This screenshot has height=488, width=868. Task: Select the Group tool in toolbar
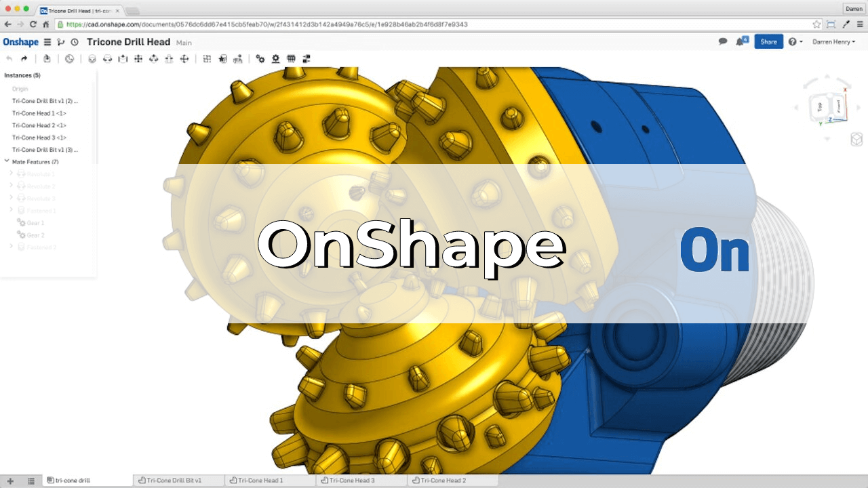pos(207,59)
